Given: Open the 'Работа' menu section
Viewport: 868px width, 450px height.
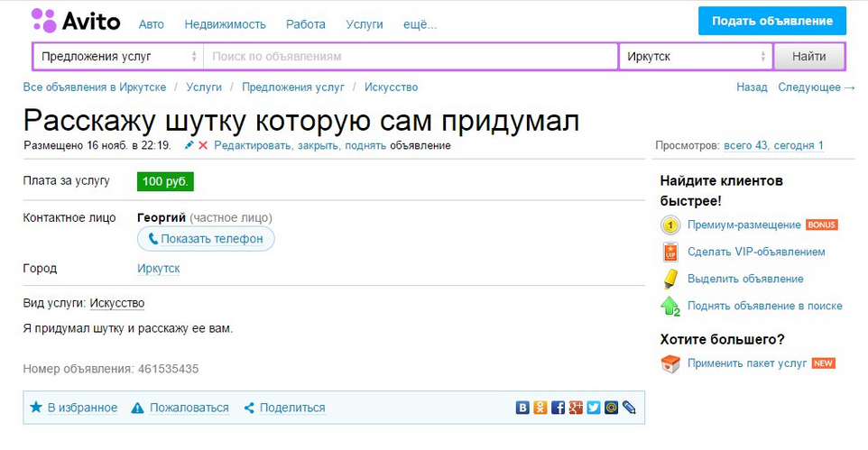Looking at the screenshot, I should [x=306, y=24].
